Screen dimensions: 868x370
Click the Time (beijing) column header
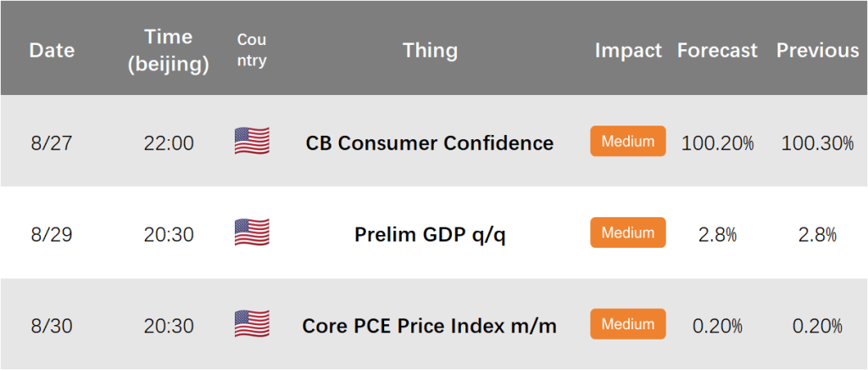coord(169,51)
